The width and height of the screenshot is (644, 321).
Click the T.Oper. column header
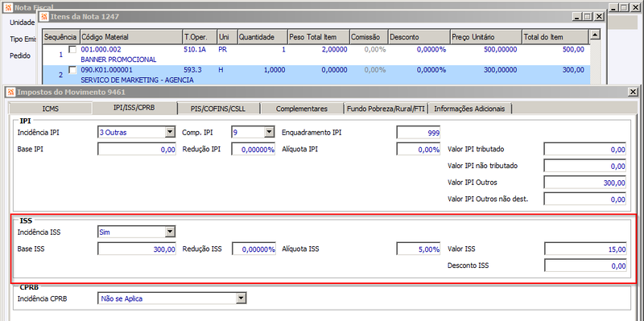point(200,37)
